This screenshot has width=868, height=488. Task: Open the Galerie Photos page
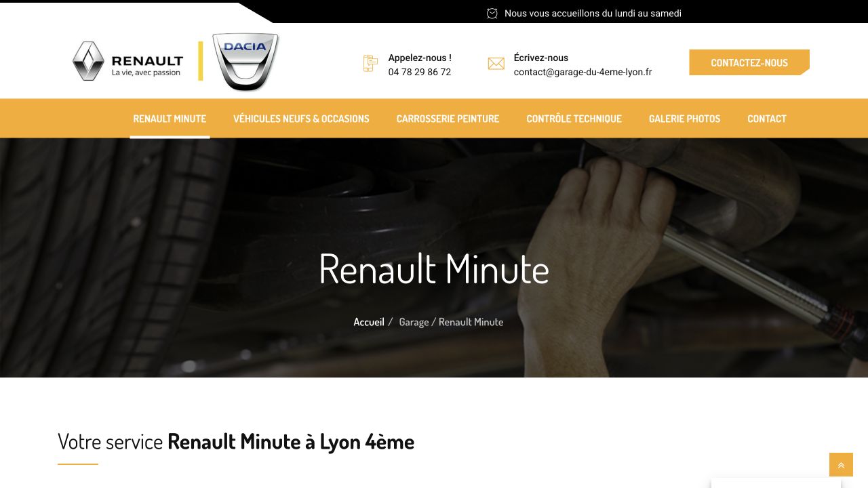click(684, 119)
